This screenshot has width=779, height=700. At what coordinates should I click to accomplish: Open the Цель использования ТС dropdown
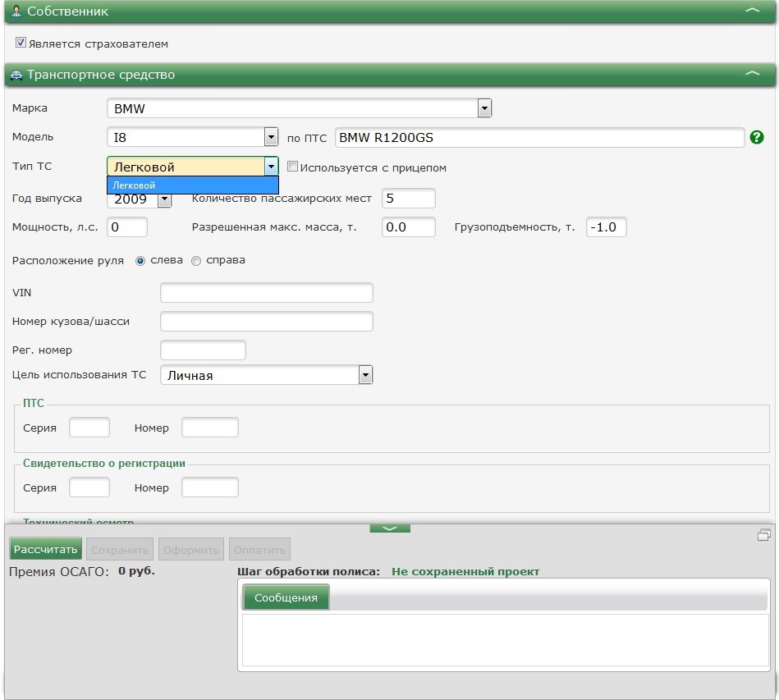coord(365,375)
